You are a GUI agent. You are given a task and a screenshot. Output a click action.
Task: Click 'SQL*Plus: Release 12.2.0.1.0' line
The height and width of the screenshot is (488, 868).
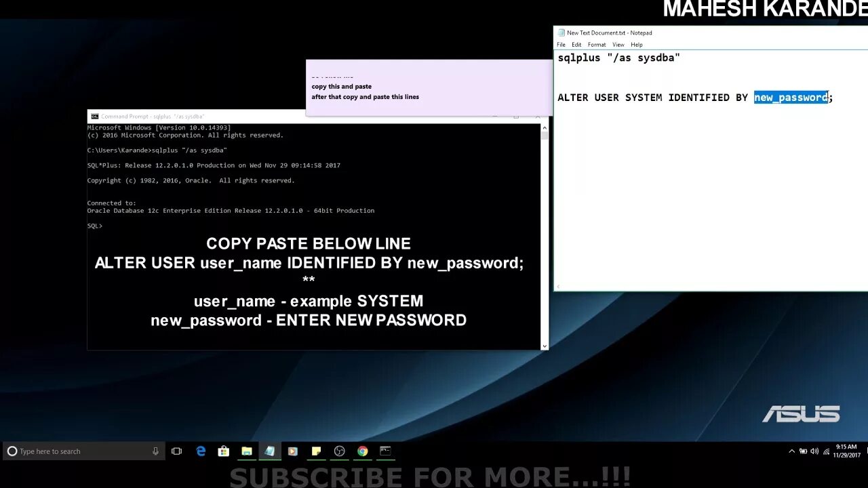click(x=214, y=165)
